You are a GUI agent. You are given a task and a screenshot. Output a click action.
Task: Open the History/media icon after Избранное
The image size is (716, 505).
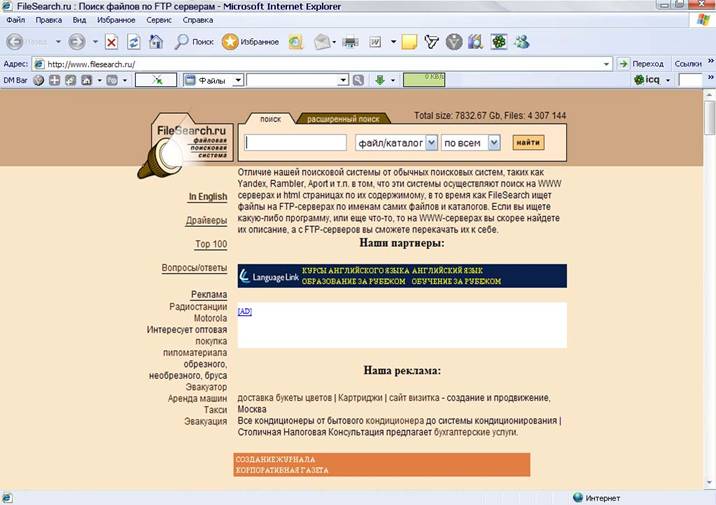295,42
